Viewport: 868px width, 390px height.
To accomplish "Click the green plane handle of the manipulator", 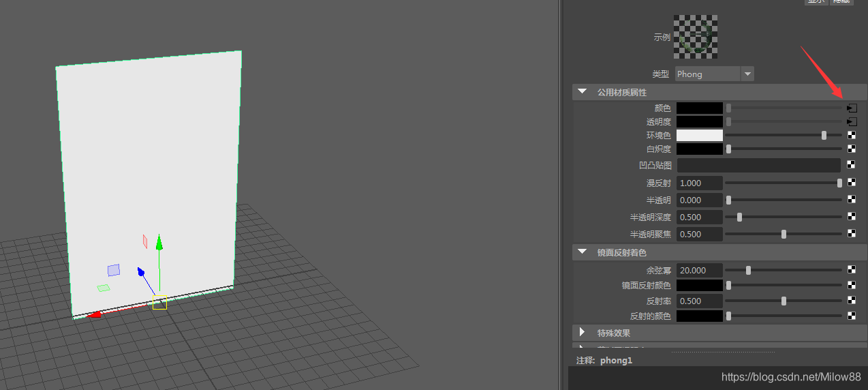I will coord(103,288).
